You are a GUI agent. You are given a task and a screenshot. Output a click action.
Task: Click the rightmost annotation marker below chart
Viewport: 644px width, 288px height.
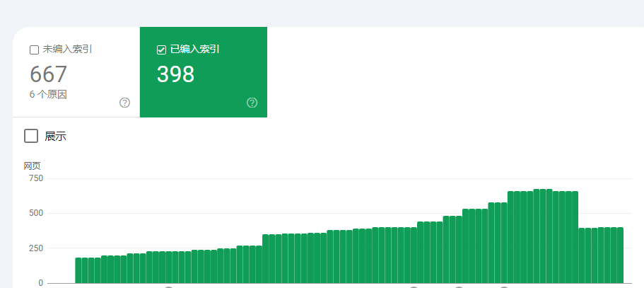pyautogui.click(x=504, y=287)
